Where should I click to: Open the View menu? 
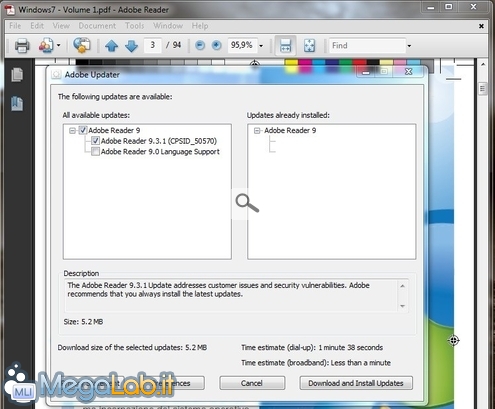(61, 26)
